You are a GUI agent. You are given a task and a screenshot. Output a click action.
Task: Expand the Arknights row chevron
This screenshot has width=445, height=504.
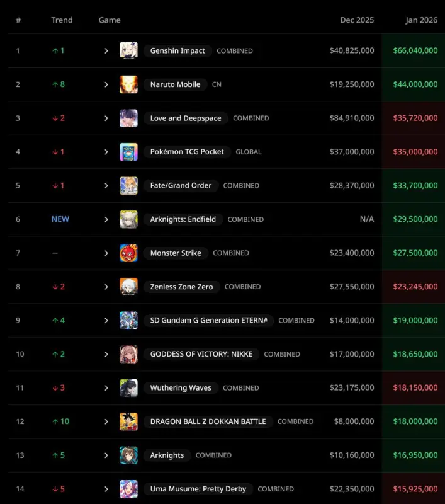[x=106, y=455]
